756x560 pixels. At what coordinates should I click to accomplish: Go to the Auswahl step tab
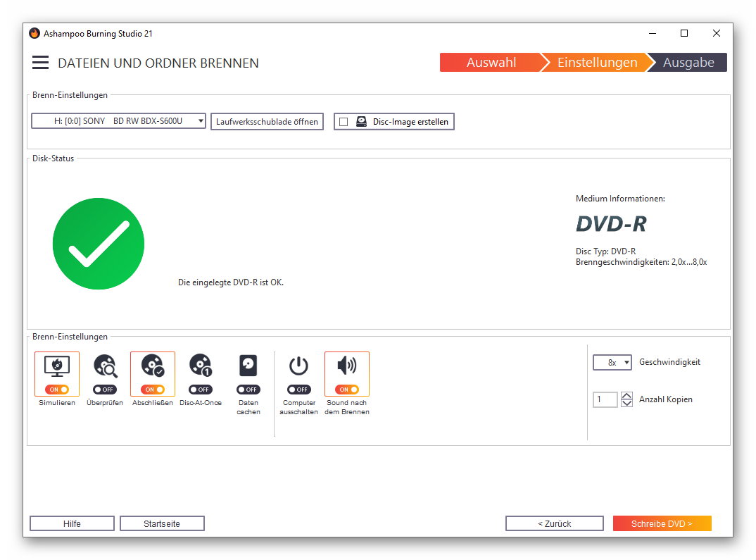pyautogui.click(x=491, y=63)
